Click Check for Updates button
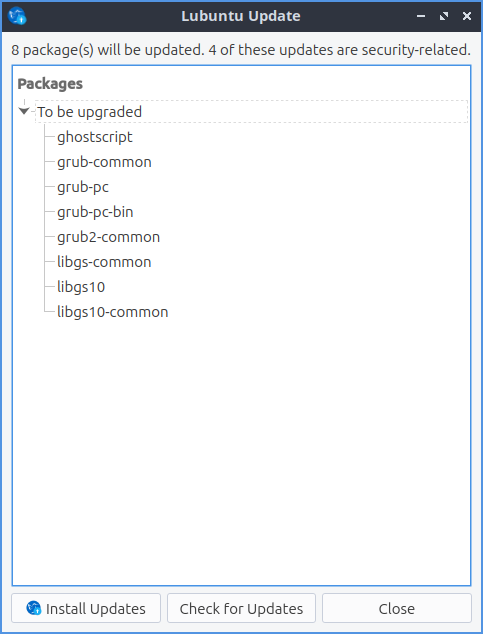483x634 pixels. pos(241,608)
